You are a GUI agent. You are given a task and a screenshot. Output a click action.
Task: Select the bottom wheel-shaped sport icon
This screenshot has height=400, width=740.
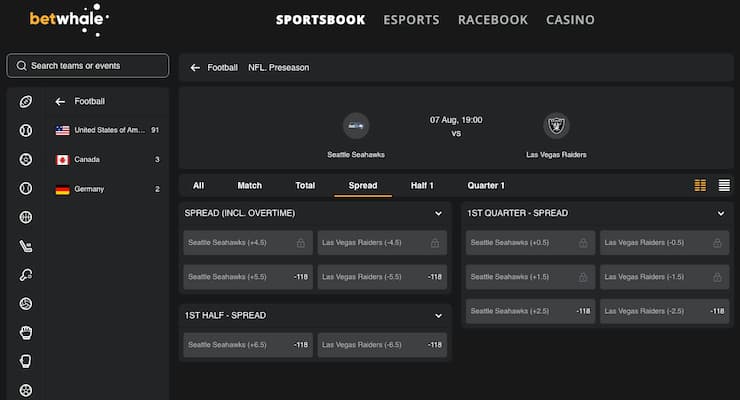(25, 391)
